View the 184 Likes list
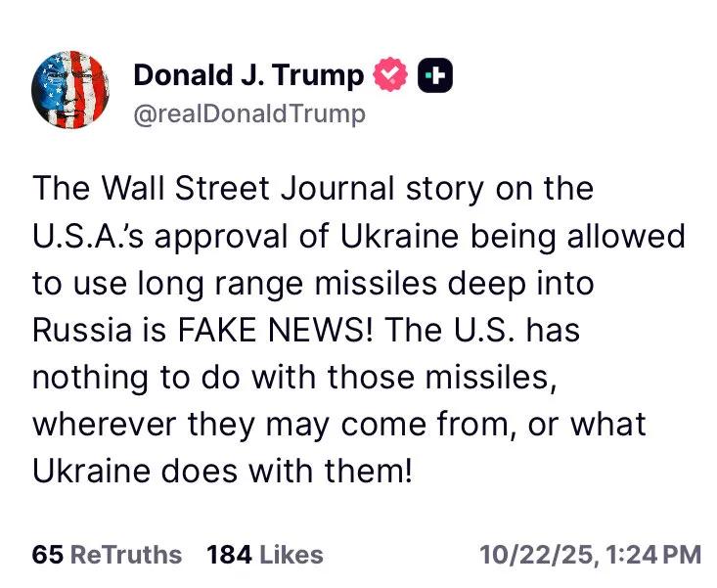717x588 pixels. [x=264, y=555]
